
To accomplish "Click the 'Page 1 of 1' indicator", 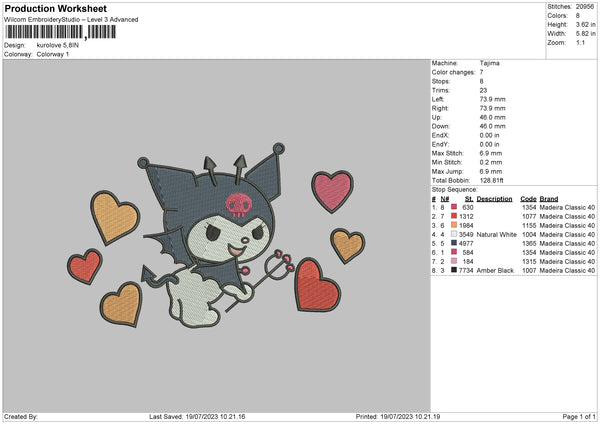I will coord(579,417).
